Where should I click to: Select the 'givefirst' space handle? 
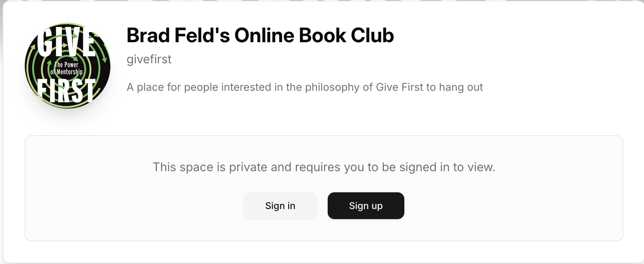[149, 59]
